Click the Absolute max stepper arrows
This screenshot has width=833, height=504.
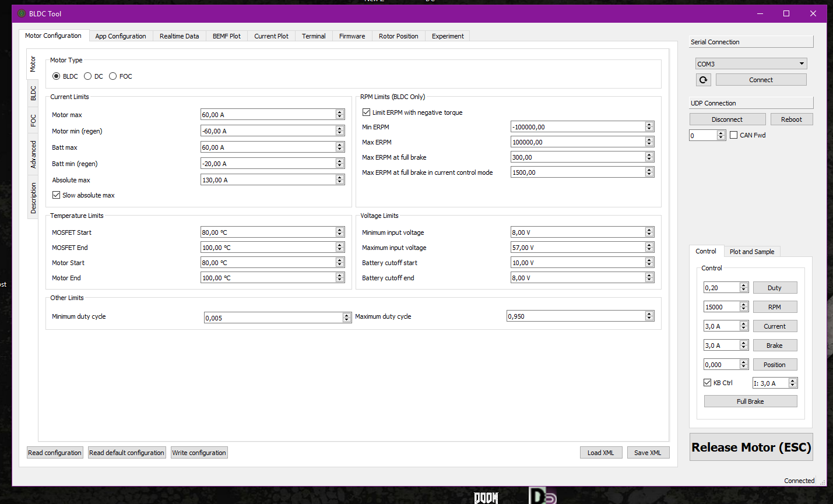(x=340, y=180)
